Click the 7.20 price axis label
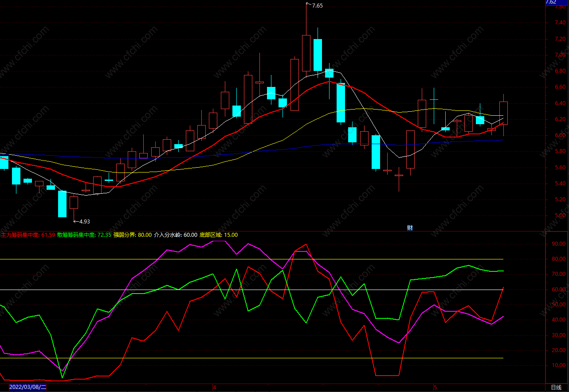Image resolution: width=569 pixels, height=392 pixels. [560, 39]
